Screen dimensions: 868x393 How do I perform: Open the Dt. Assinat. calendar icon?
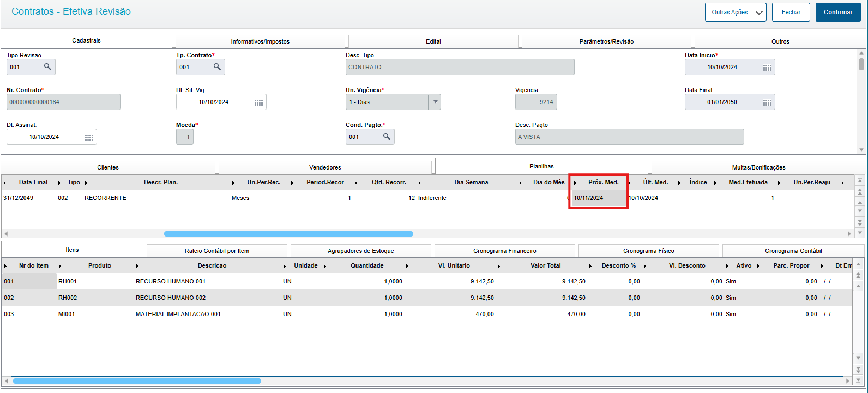coord(89,137)
